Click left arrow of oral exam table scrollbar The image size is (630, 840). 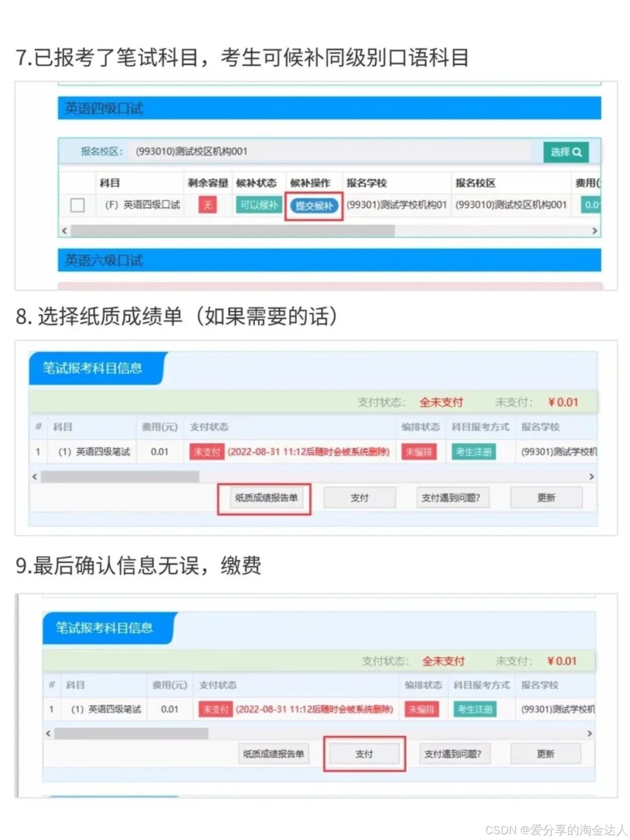tap(65, 231)
